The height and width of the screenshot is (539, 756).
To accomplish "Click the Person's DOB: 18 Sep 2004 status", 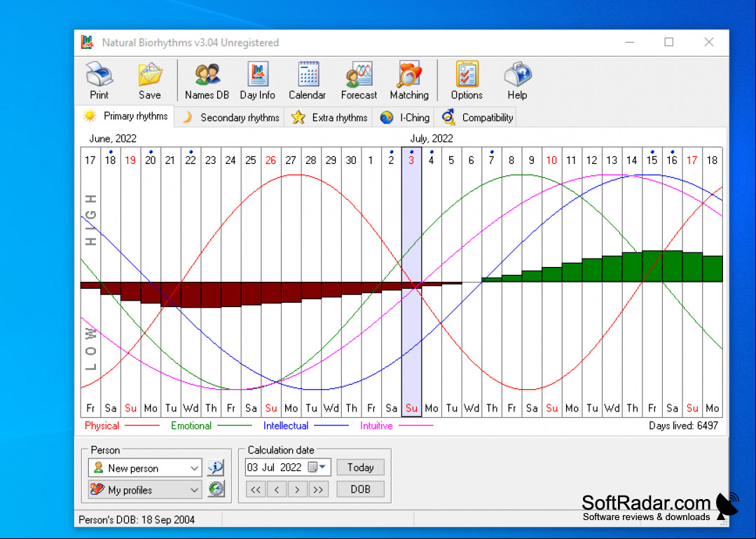I will (x=137, y=519).
